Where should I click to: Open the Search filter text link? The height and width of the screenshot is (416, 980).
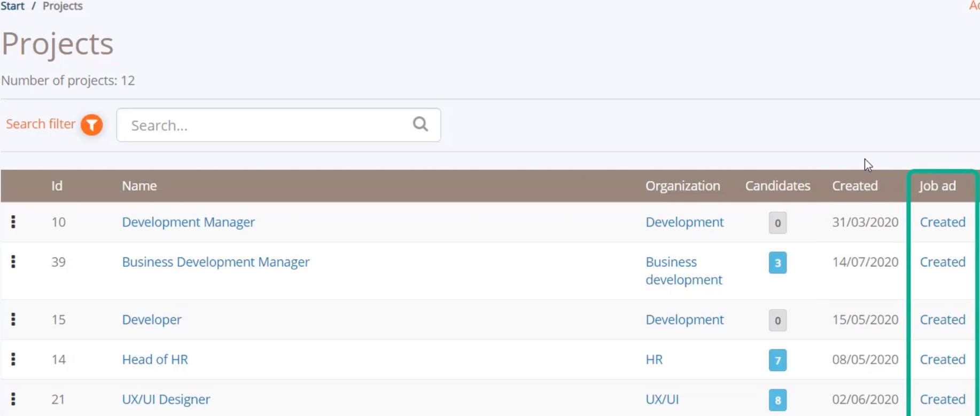(x=41, y=124)
